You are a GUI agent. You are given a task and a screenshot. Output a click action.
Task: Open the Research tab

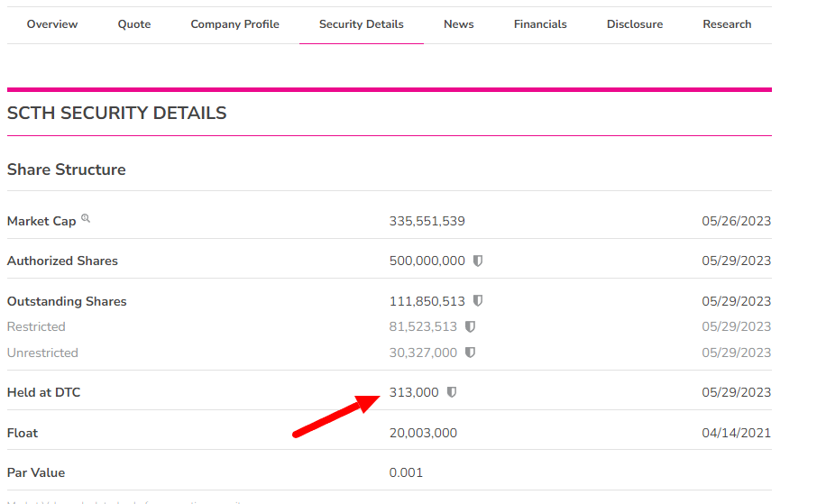point(727,24)
